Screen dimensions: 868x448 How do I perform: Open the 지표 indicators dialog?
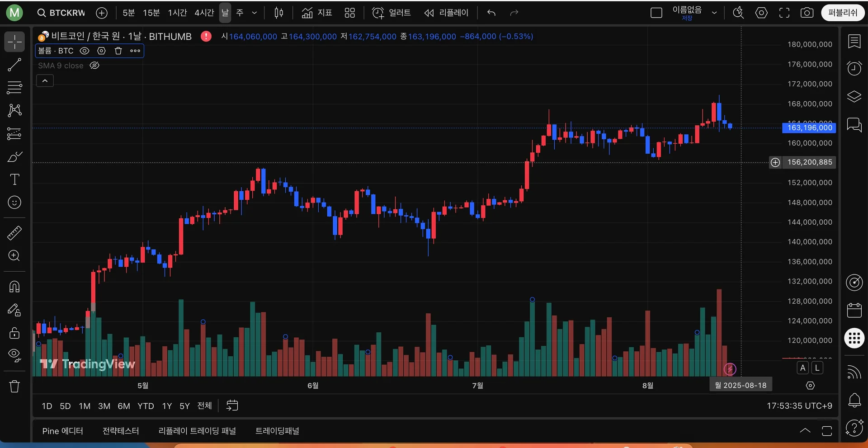click(x=317, y=13)
